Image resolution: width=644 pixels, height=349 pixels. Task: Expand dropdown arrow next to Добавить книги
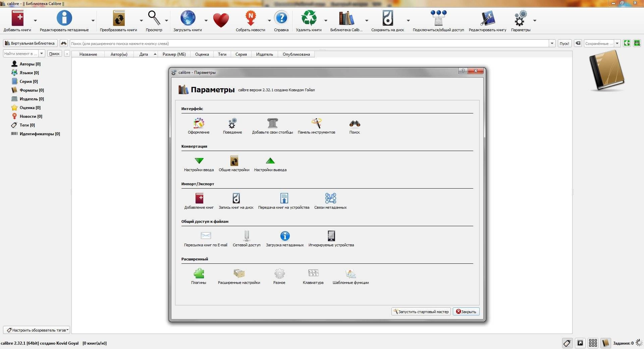35,21
